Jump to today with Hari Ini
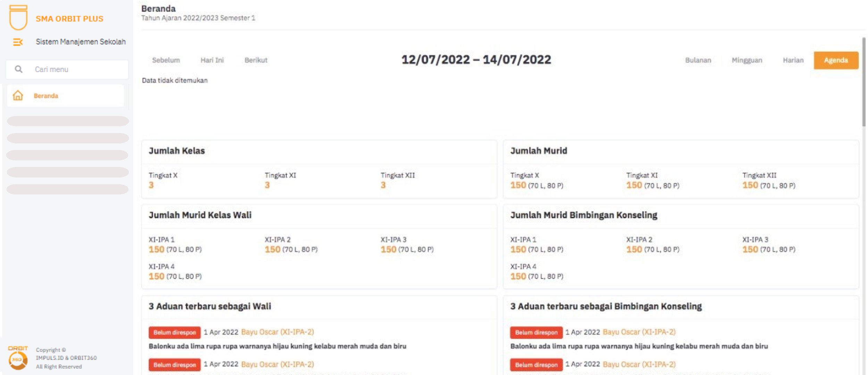The height and width of the screenshot is (375, 868). pyautogui.click(x=212, y=60)
